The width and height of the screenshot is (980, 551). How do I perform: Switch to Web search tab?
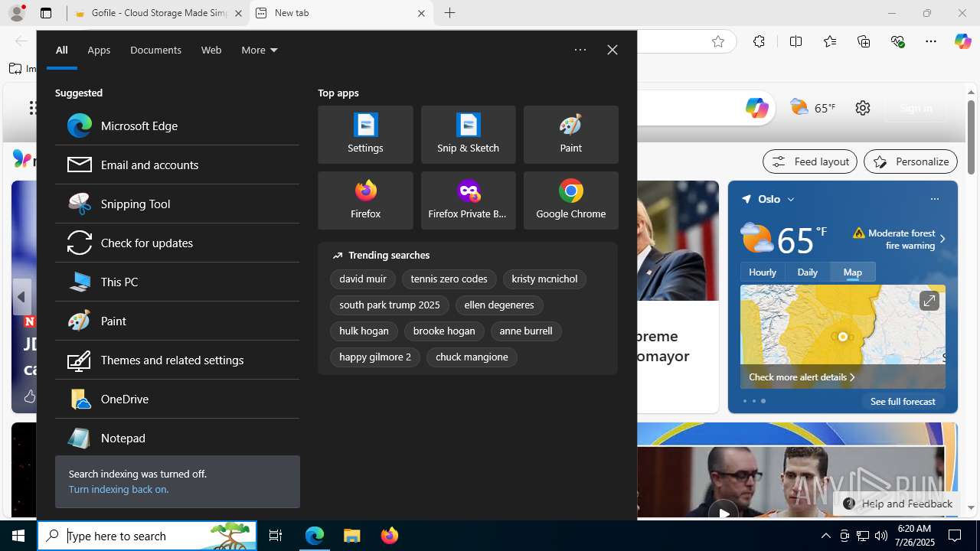click(x=211, y=50)
